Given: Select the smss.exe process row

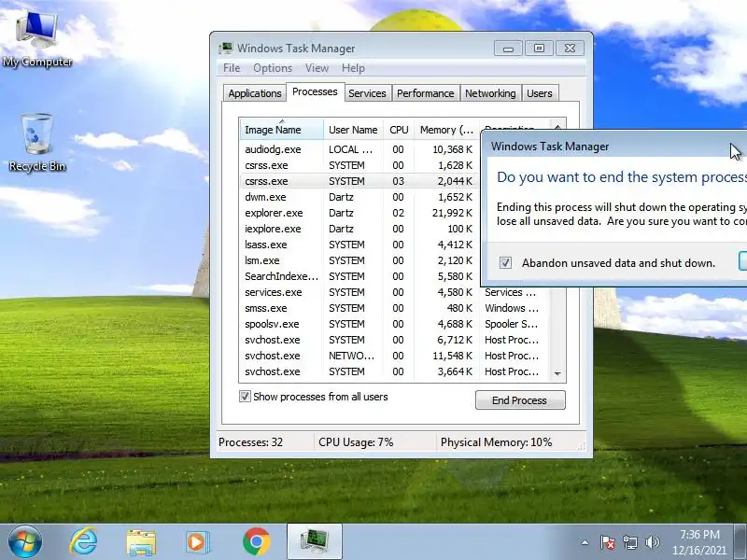Looking at the screenshot, I should click(x=394, y=308).
